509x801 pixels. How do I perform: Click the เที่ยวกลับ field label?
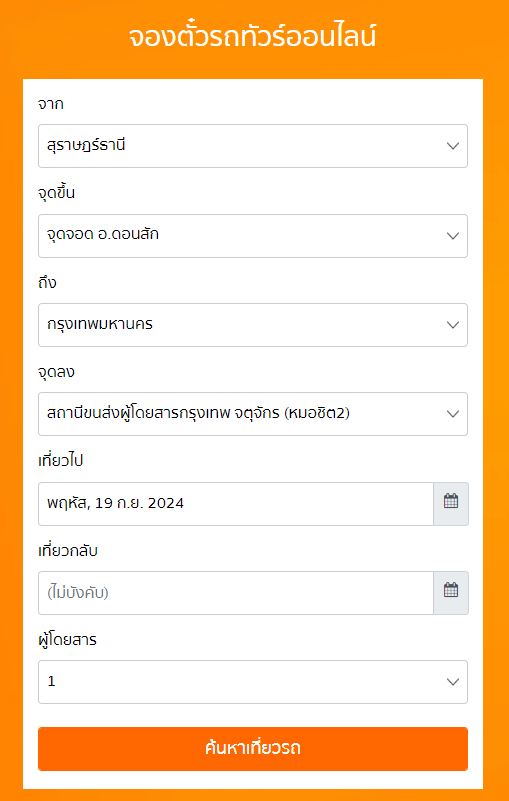click(68, 551)
